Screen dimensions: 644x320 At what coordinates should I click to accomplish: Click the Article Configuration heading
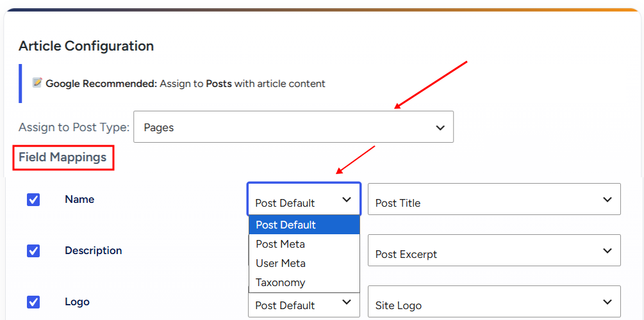tap(87, 46)
